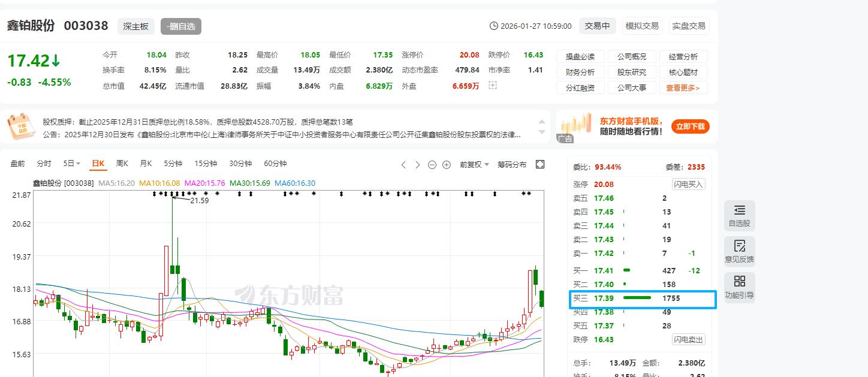This screenshot has width=868, height=377.
Task: Switch to the 盘前 chart tab
Action: pyautogui.click(x=18, y=164)
